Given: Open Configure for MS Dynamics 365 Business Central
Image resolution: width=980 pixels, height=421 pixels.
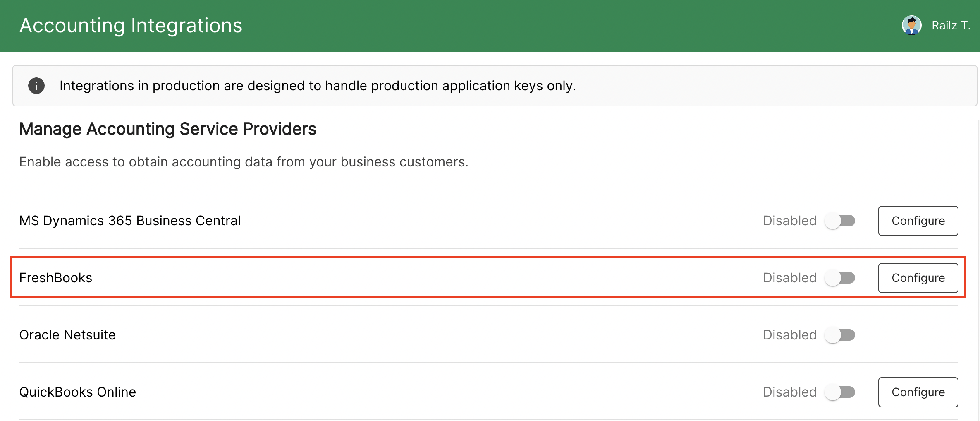Looking at the screenshot, I should 918,221.
